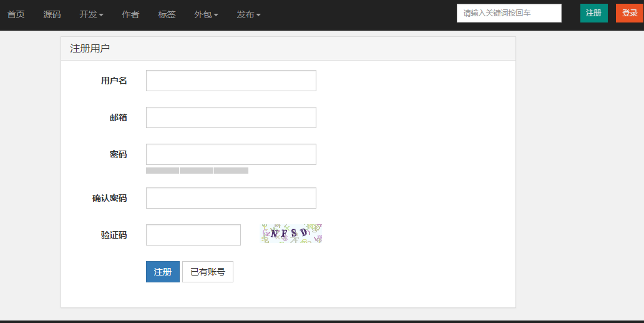Focus the 确认密码 input field

point(232,198)
